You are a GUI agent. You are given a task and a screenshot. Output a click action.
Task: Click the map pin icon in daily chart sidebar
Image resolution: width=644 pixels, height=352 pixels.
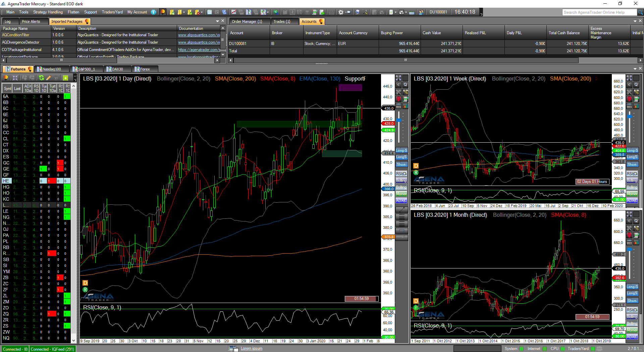click(398, 99)
